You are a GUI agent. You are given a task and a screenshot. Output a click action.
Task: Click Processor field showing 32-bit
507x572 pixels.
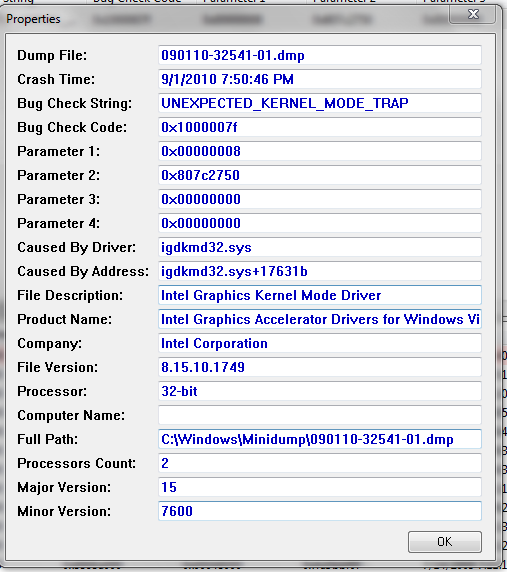click(320, 391)
